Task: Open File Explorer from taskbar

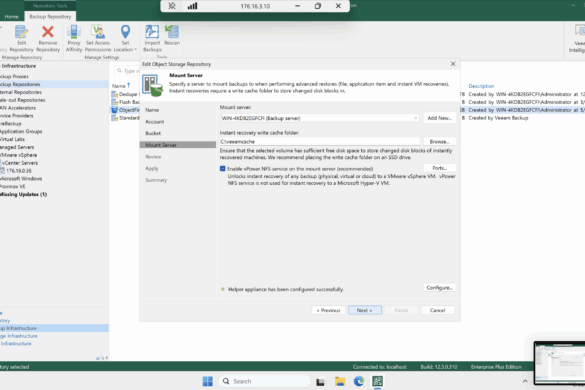Action: pos(340,381)
